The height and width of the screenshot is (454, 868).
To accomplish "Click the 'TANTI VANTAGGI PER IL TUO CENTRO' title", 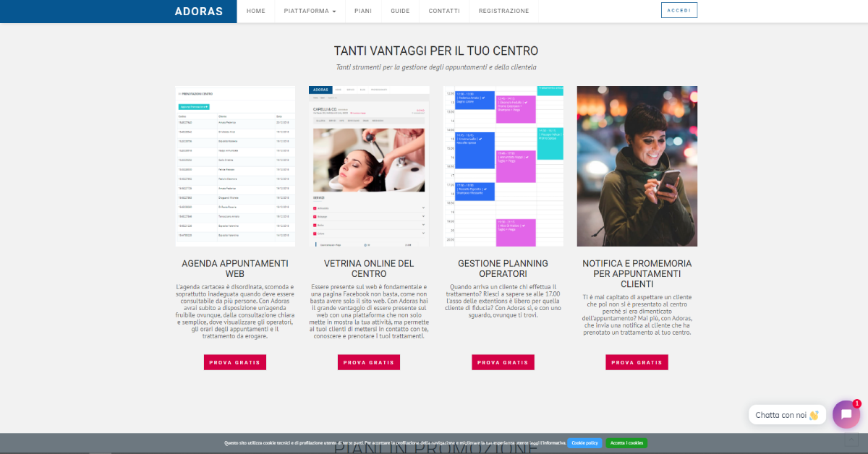I will coord(436,51).
